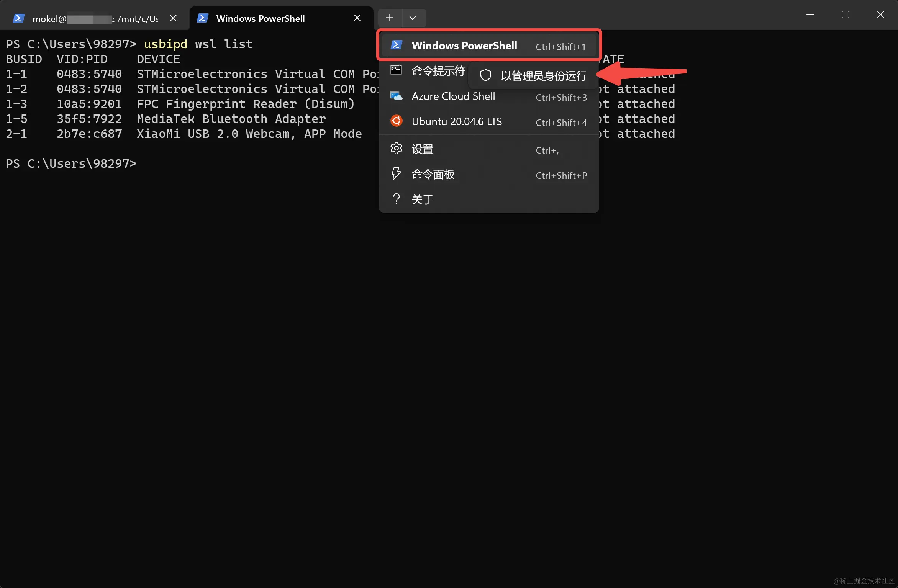Open 设置 from the dropdown menu

(x=422, y=149)
